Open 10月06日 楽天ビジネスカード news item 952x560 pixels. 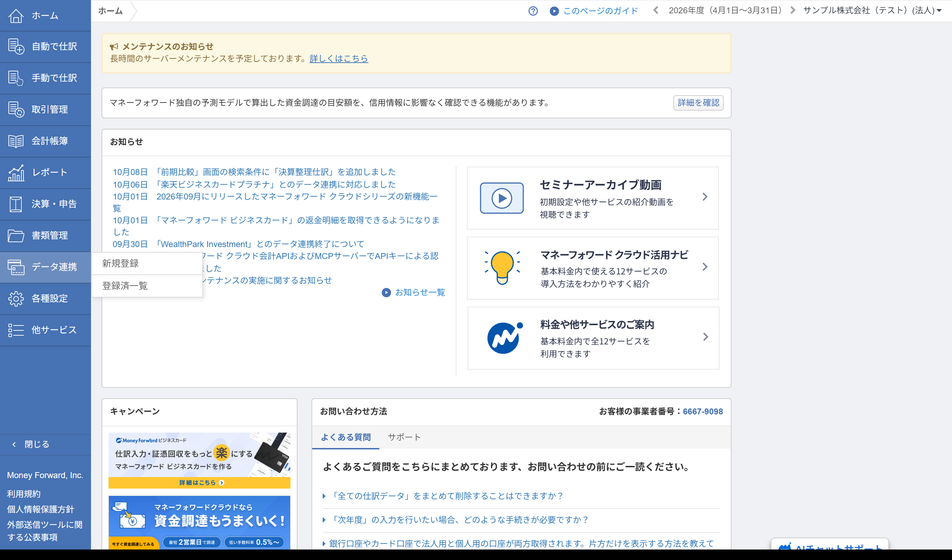pos(254,184)
